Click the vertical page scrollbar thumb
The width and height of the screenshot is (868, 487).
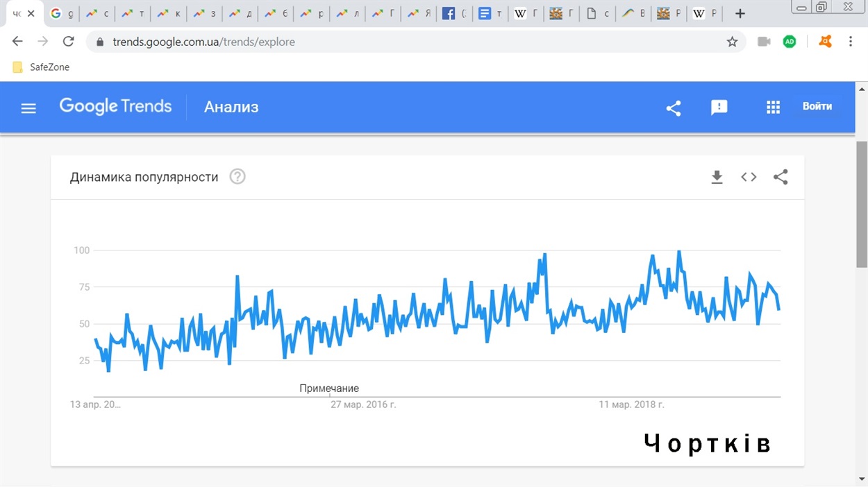pos(862,203)
